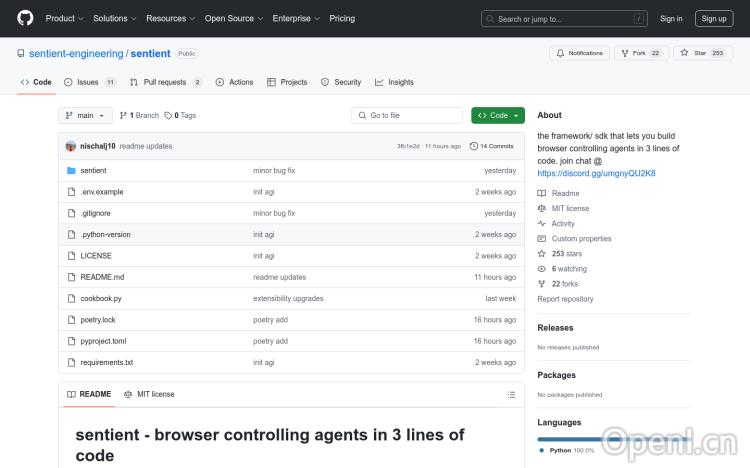
Task: View the 0 Tags list
Action: 180,116
